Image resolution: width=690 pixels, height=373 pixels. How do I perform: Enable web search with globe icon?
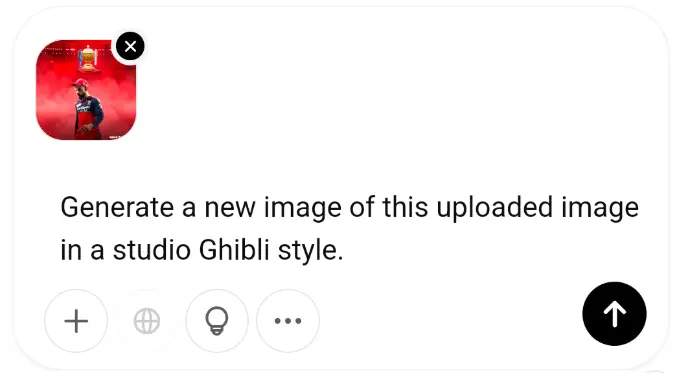(147, 321)
